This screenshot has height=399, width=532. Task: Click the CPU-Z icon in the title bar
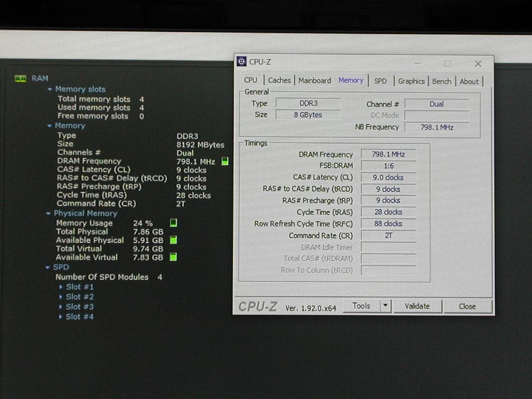point(241,61)
